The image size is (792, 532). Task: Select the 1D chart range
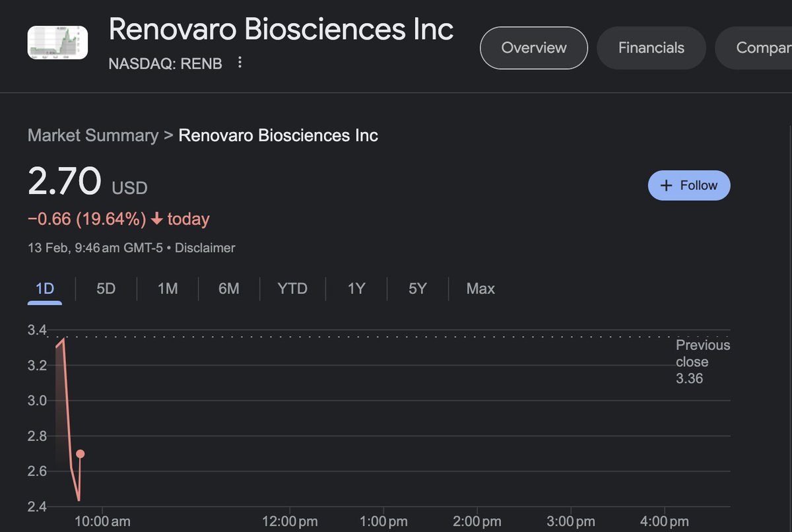click(x=45, y=288)
